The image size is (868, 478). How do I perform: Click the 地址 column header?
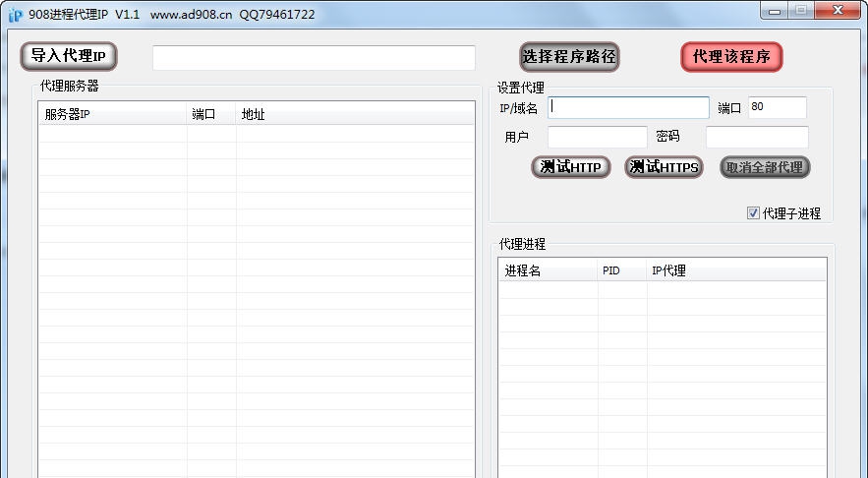[x=355, y=114]
